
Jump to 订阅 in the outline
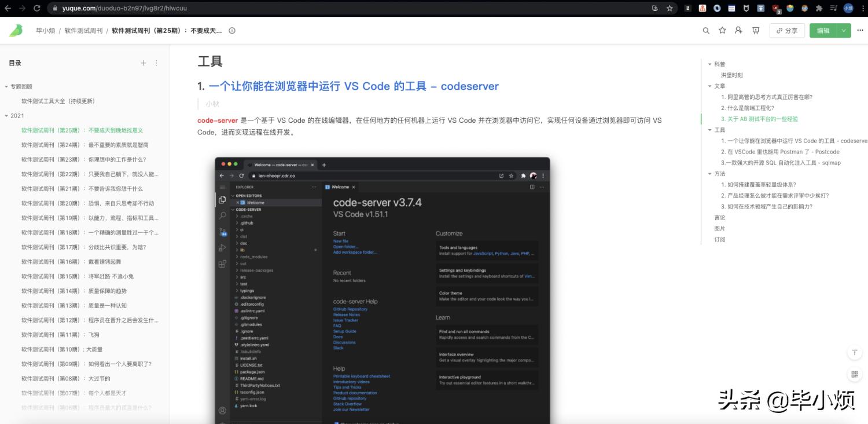click(x=719, y=239)
